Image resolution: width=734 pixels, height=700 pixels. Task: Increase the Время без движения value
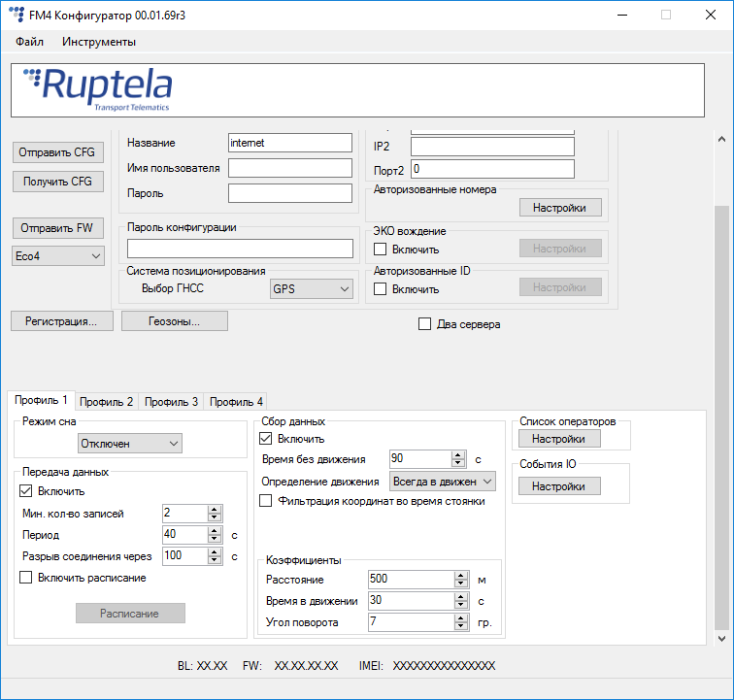pos(458,454)
